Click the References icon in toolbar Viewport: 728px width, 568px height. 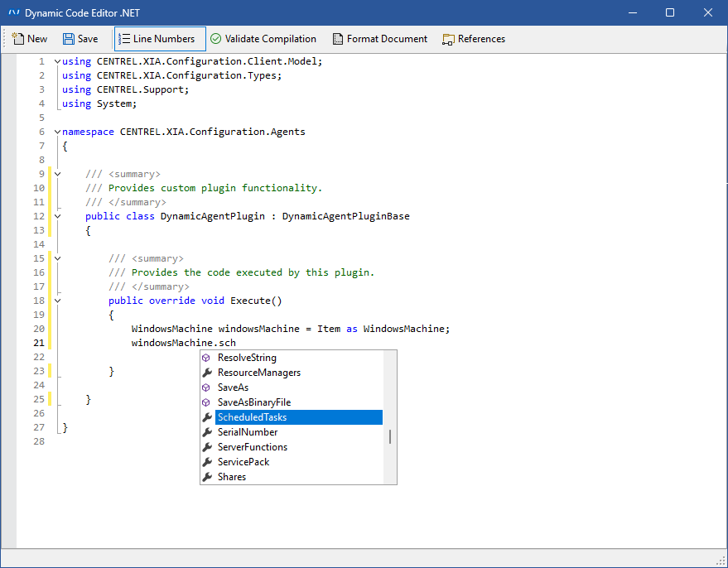[449, 39]
